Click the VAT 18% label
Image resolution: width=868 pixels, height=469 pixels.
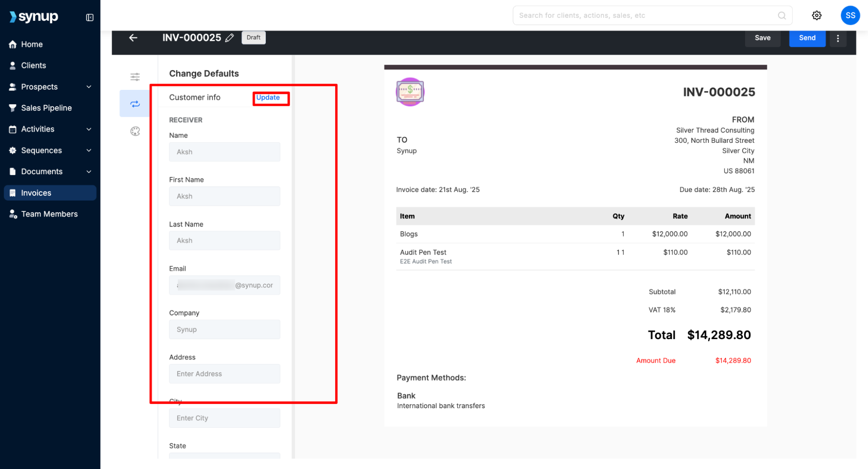pos(662,310)
